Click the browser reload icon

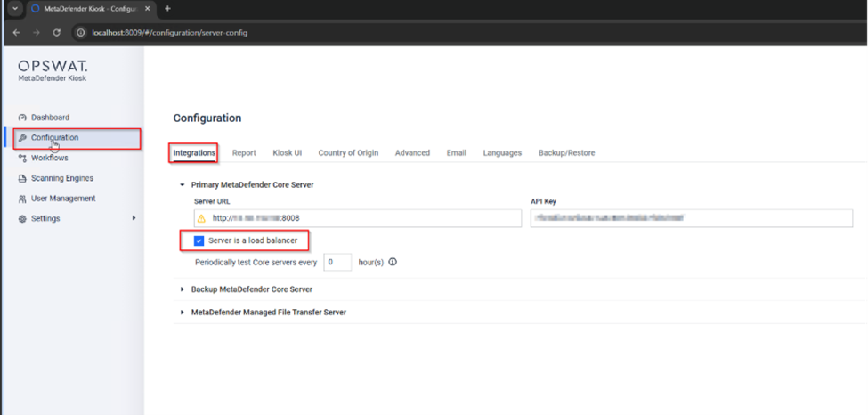(56, 32)
